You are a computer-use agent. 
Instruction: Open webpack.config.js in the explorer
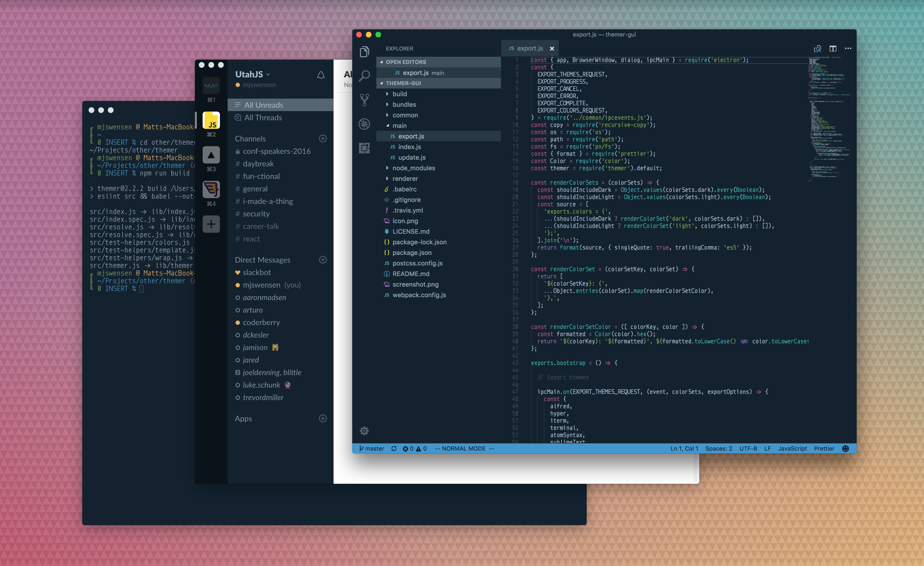(x=419, y=295)
